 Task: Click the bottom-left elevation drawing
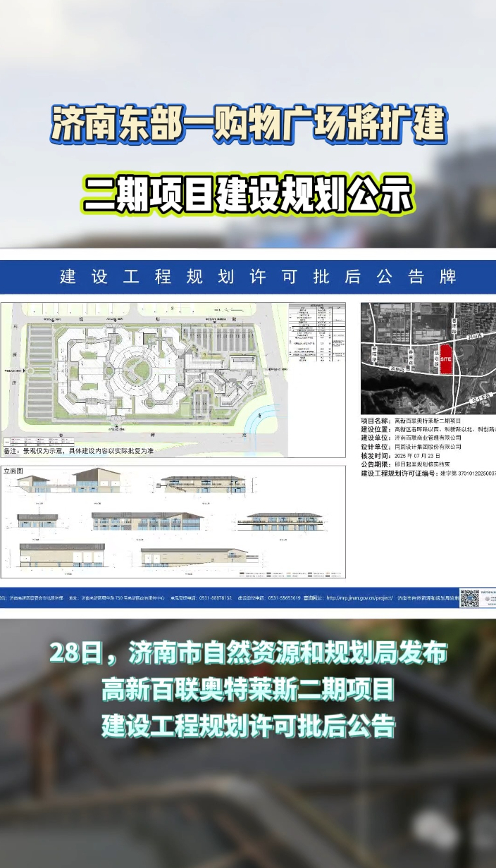point(62,555)
